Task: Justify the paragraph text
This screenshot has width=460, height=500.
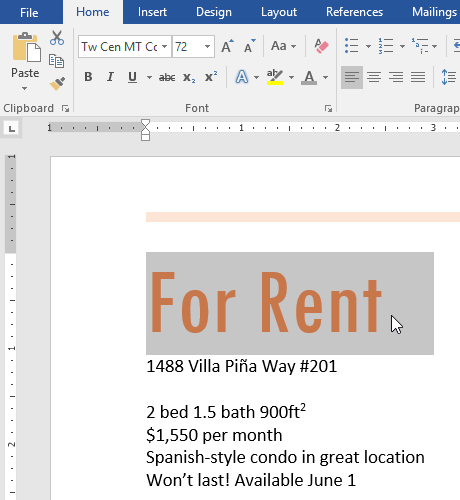Action: (418, 77)
